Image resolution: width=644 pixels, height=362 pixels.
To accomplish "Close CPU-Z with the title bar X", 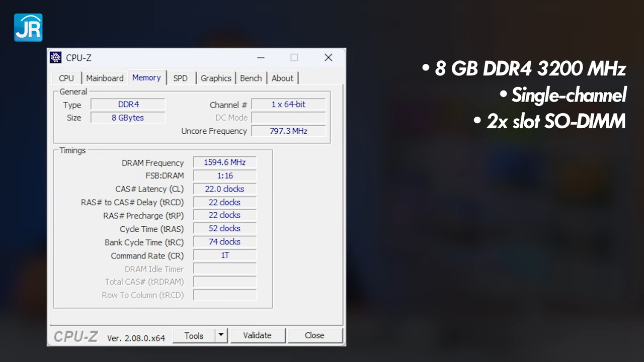I will coord(328,58).
